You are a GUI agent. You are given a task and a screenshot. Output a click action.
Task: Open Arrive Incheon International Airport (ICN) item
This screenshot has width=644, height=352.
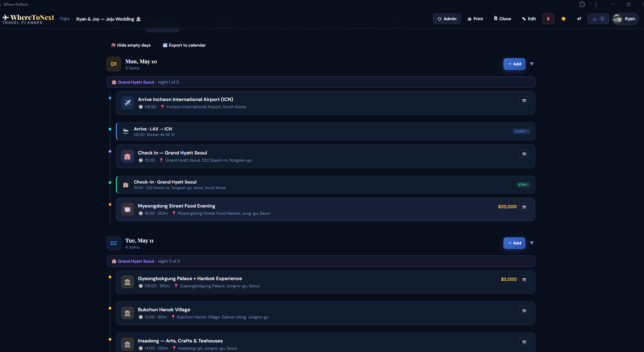[325, 103]
